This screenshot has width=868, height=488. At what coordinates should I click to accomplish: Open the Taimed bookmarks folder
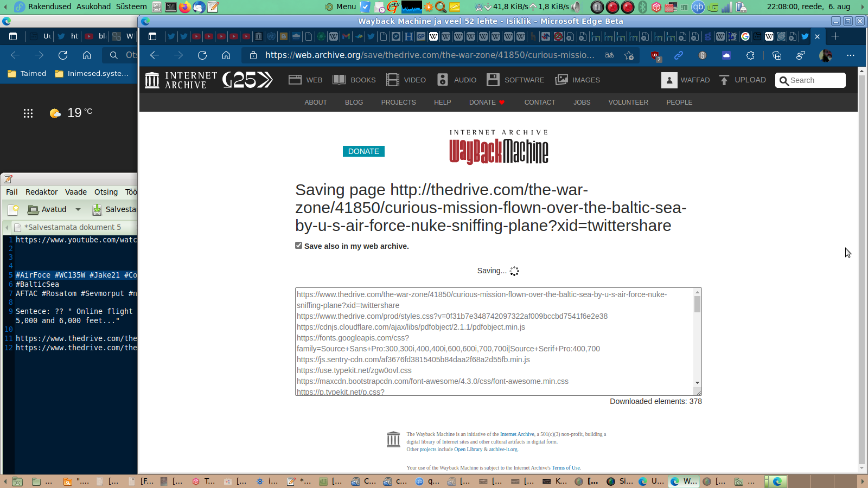point(27,74)
